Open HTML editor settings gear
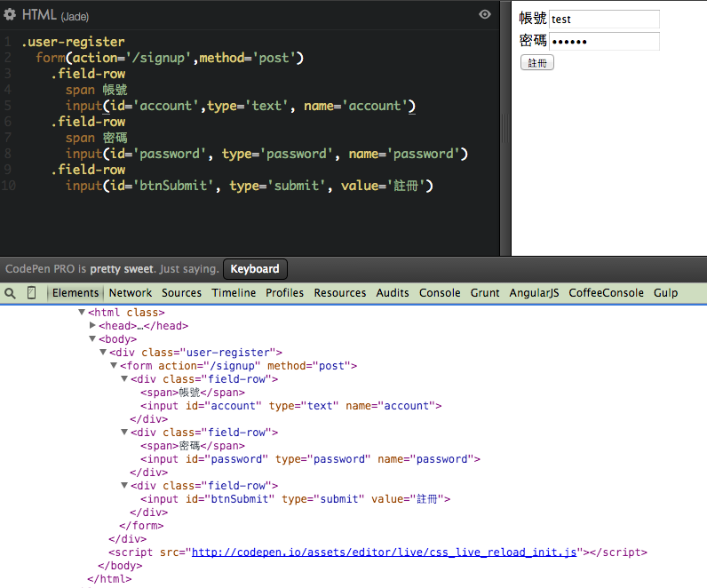Screen dimensions: 707x588 [x=10, y=15]
